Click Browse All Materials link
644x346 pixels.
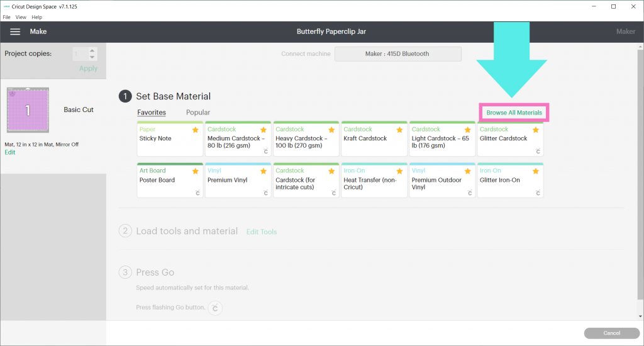point(514,113)
